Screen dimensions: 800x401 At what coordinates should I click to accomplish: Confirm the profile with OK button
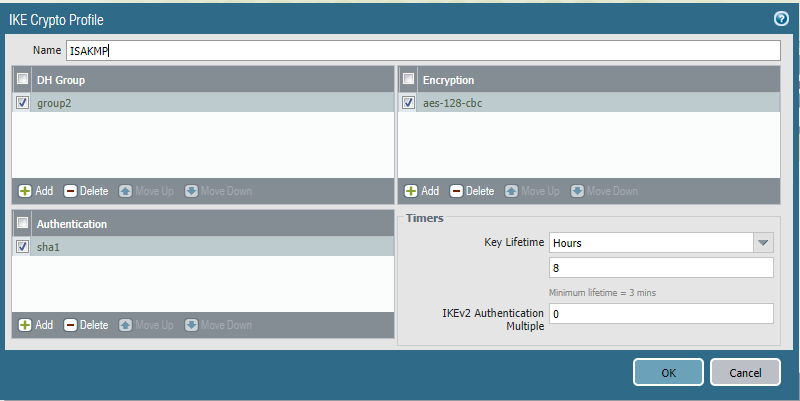(668, 372)
